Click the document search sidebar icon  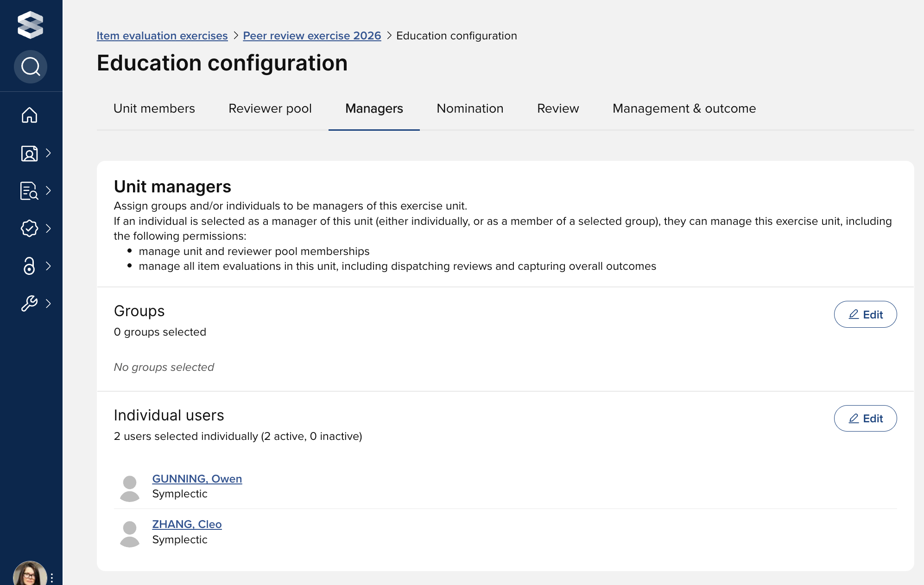click(29, 191)
